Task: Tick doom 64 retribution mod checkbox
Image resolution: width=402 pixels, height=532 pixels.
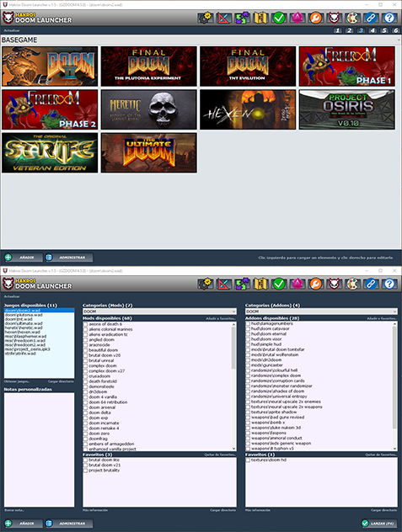Action: 86,402
